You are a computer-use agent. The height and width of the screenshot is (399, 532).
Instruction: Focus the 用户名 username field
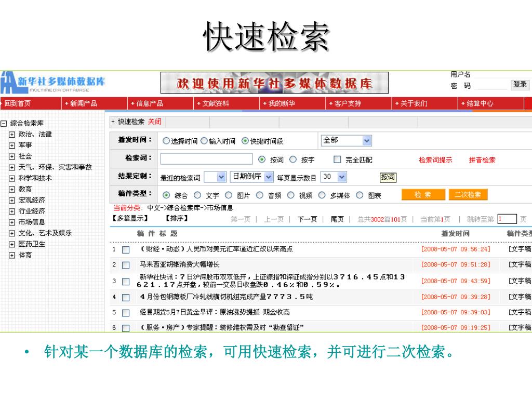(490, 75)
